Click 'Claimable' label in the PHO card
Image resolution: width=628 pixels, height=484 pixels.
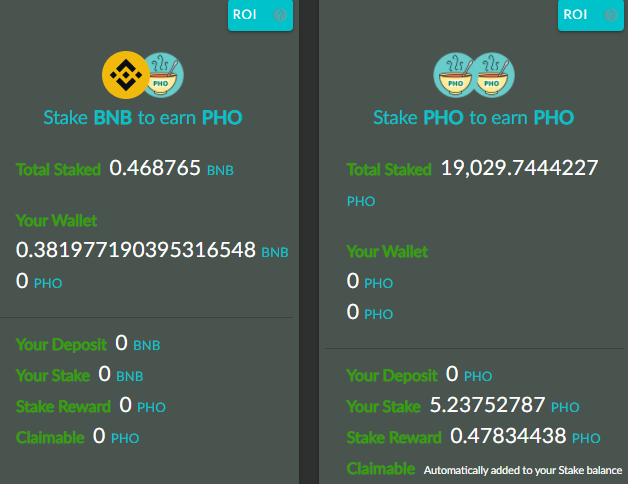coord(381,468)
